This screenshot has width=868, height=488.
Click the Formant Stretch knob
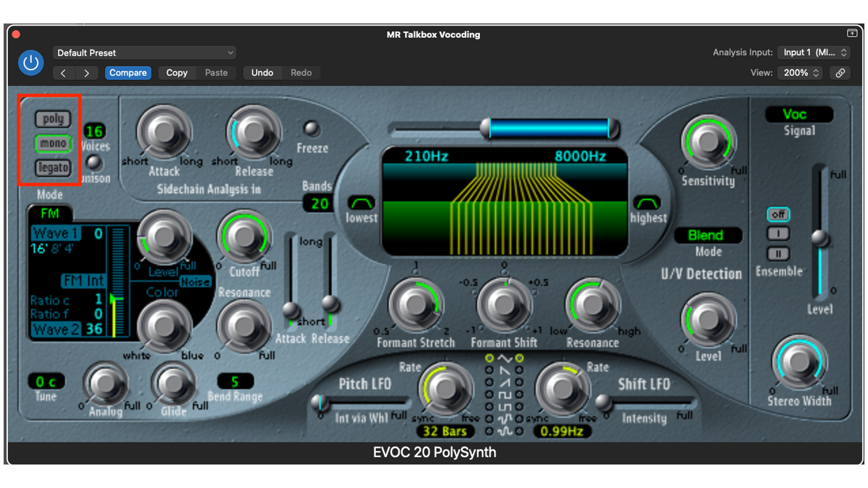point(415,305)
